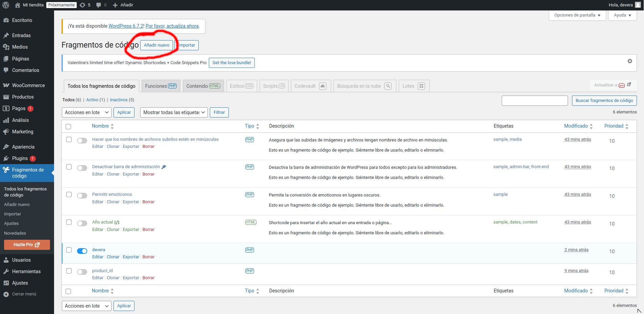Toggle activation of Hacer que los nombres snippet
This screenshot has height=314, width=644.
[x=82, y=140]
